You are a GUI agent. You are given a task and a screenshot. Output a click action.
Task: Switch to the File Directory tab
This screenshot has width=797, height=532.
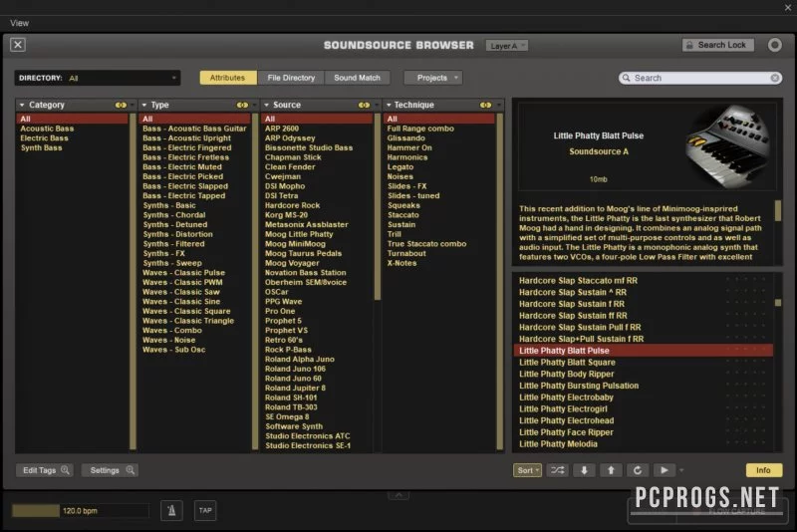point(291,78)
